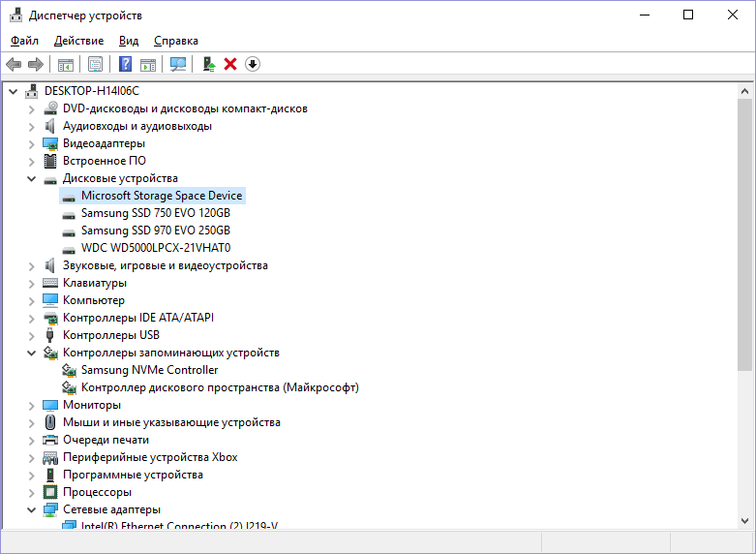Open the Вид menu
756x554 pixels.
click(x=129, y=41)
